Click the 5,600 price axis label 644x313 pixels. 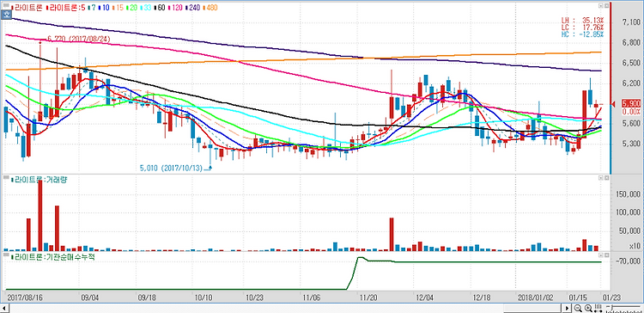pos(630,123)
